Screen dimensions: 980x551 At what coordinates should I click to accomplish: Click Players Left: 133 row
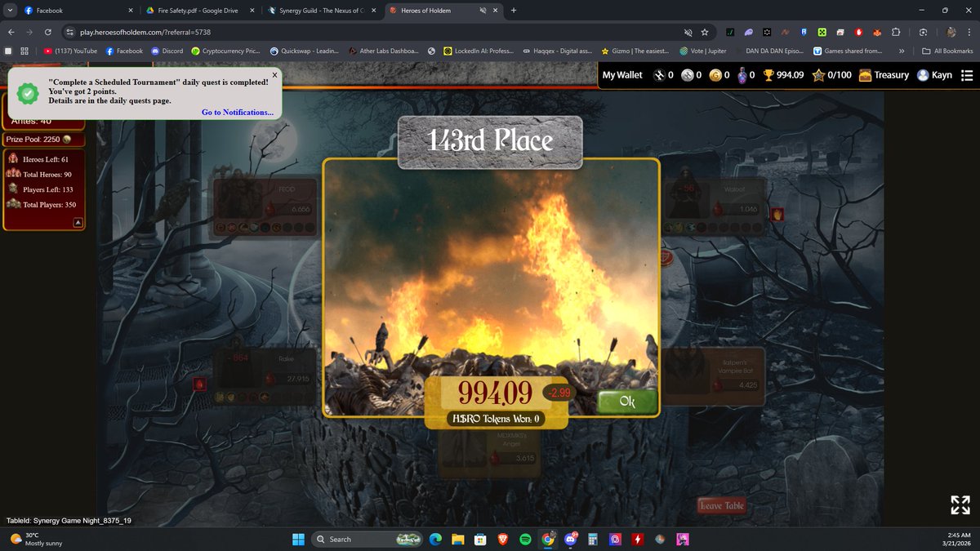pos(41,189)
